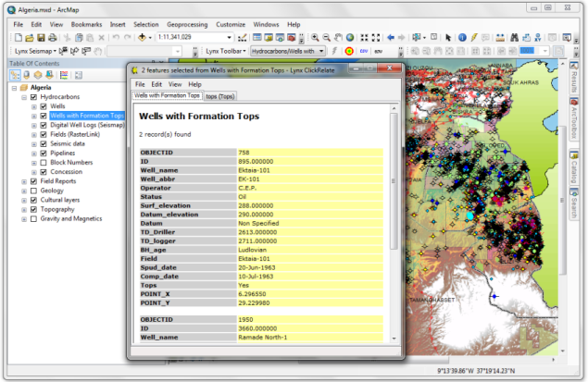Print the current map
Image resolution: width=588 pixels, height=382 pixels.
pyautogui.click(x=53, y=37)
